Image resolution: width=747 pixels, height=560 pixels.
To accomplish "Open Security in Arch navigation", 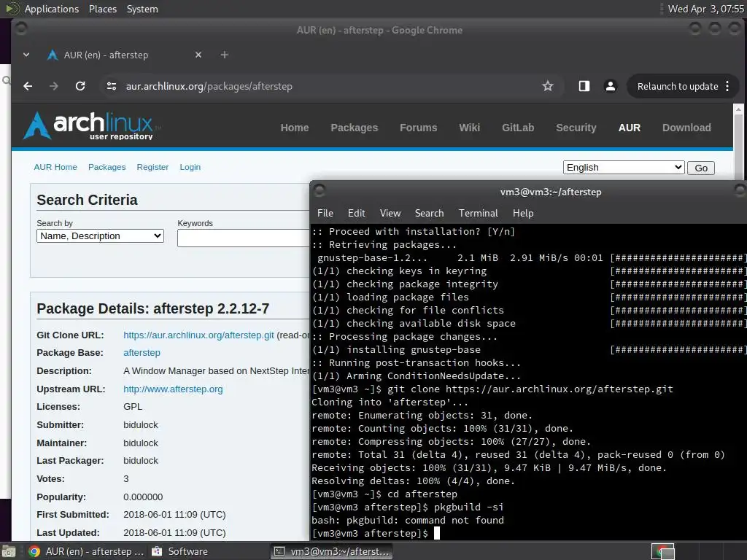I will click(x=576, y=128).
